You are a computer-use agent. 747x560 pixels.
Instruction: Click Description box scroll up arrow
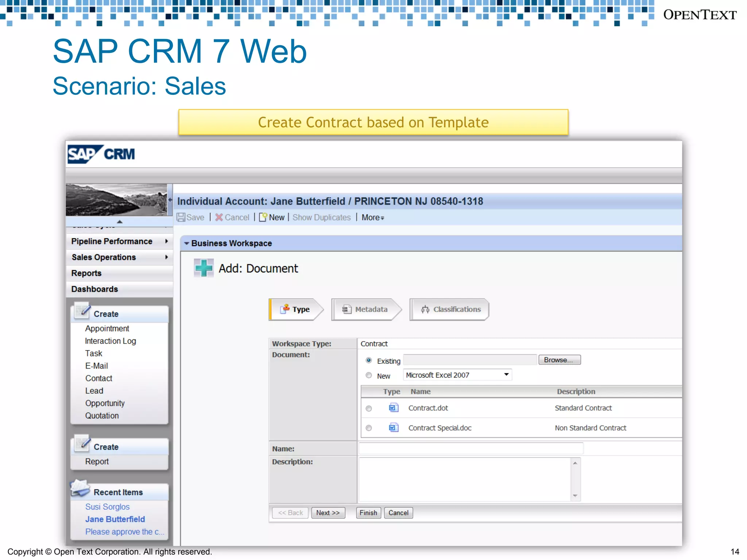[575, 463]
